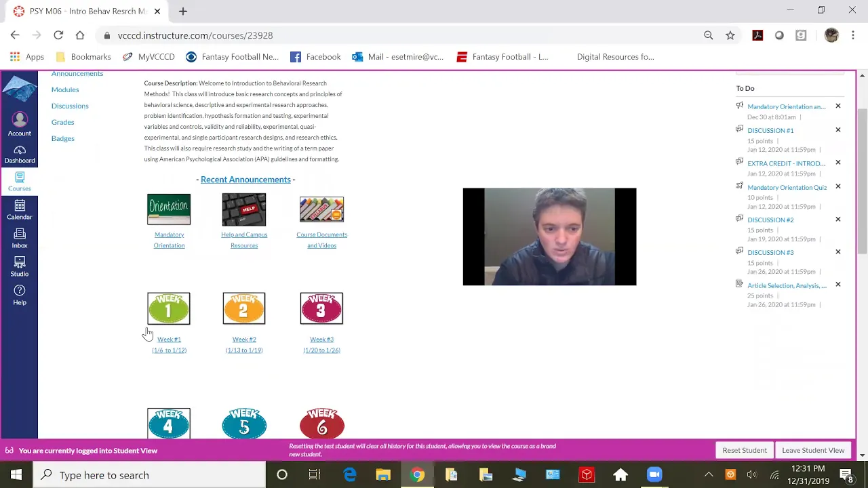The image size is (868, 488).
Task: Click the Adobe Acrobat extension icon
Action: click(x=757, y=35)
